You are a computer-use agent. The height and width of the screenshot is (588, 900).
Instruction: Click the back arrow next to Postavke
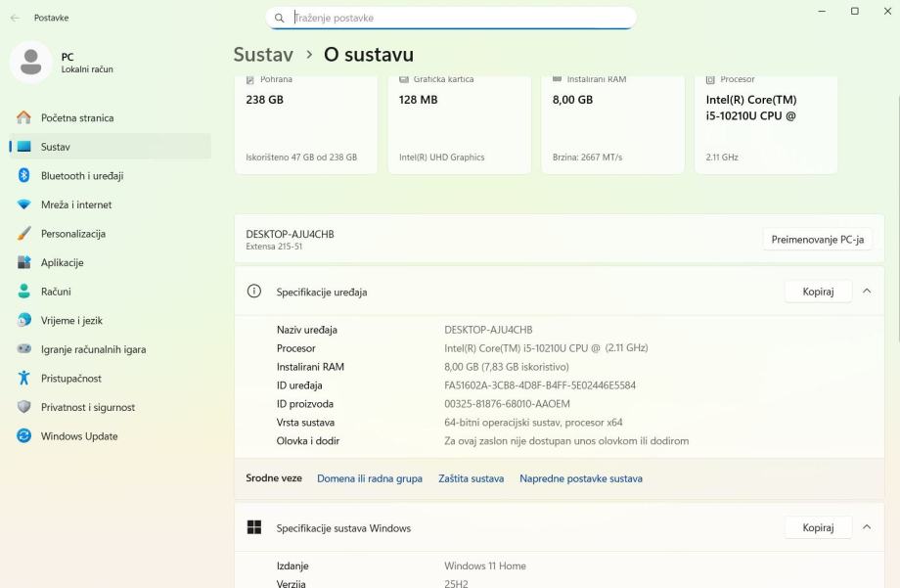[15, 18]
